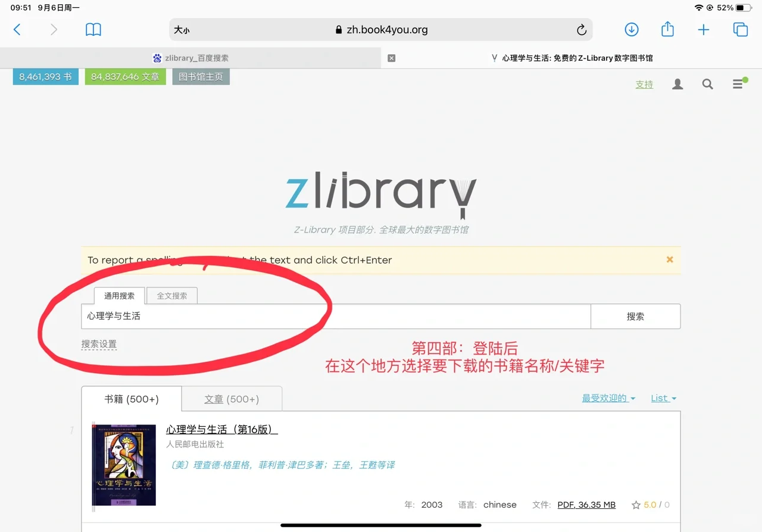The width and height of the screenshot is (762, 532).
Task: Dismiss the yellow notice with X
Action: point(670,260)
